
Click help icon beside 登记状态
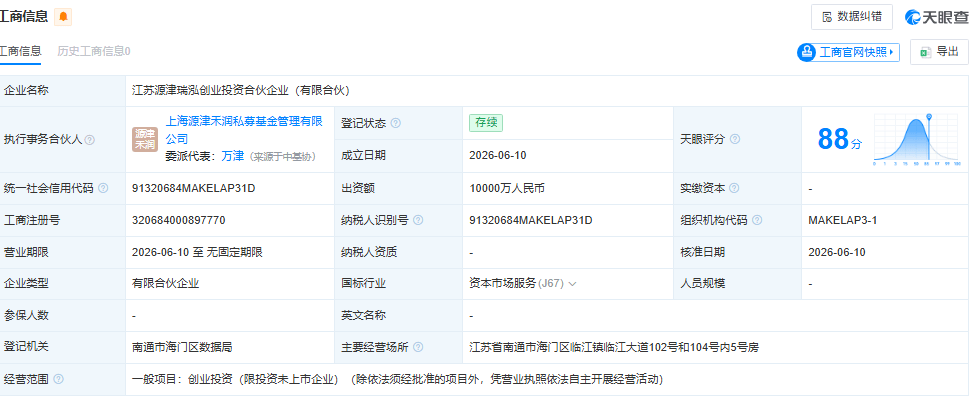(x=395, y=123)
